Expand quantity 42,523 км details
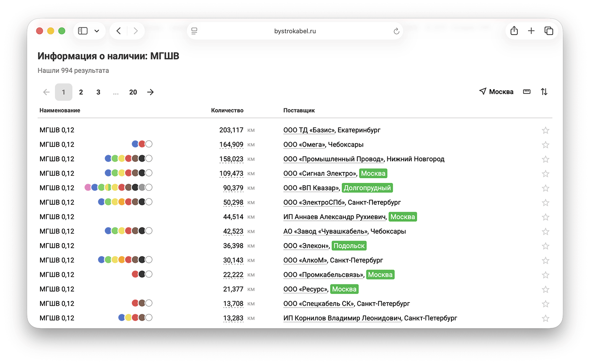 (233, 231)
